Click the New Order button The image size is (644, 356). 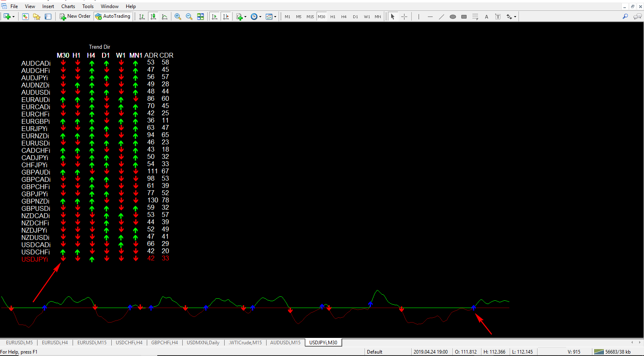click(x=75, y=16)
